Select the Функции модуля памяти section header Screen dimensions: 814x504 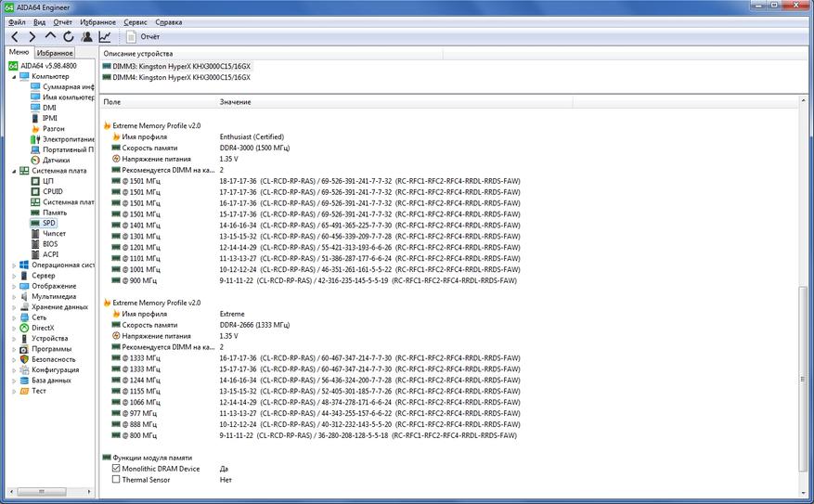pos(148,458)
